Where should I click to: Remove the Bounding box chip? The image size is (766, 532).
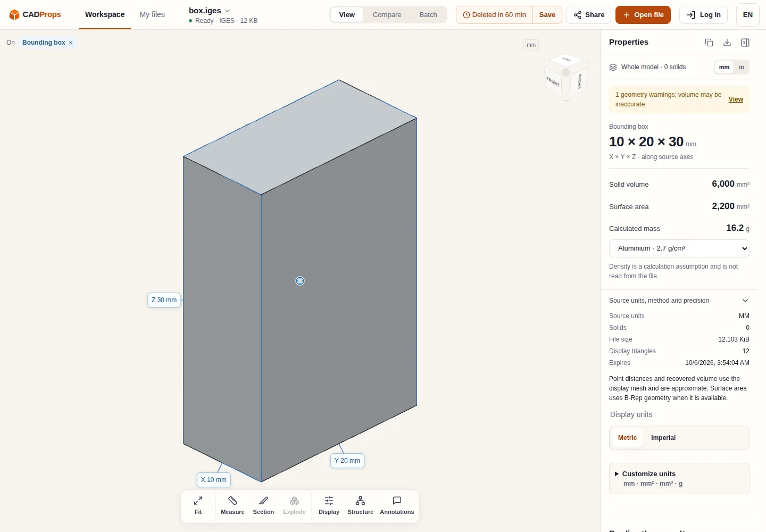[x=71, y=43]
